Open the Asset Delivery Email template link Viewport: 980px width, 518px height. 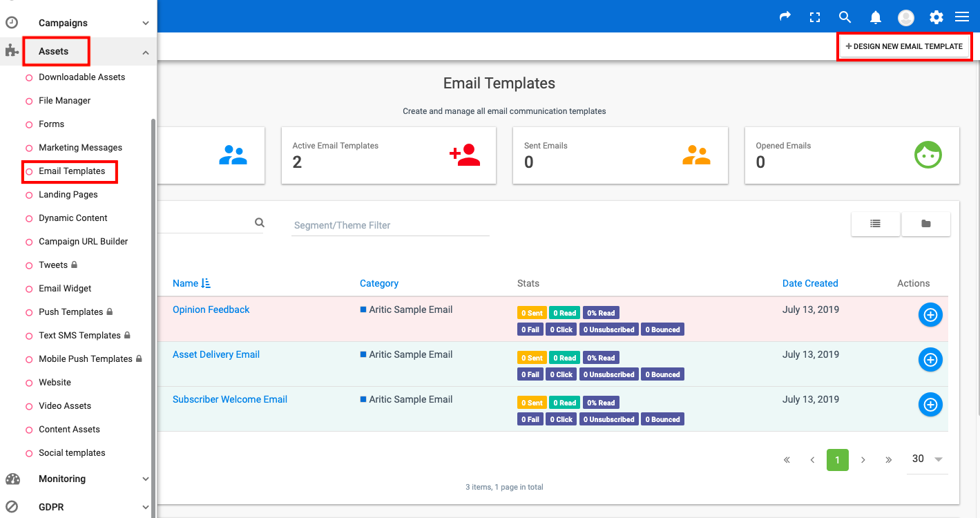click(x=216, y=354)
